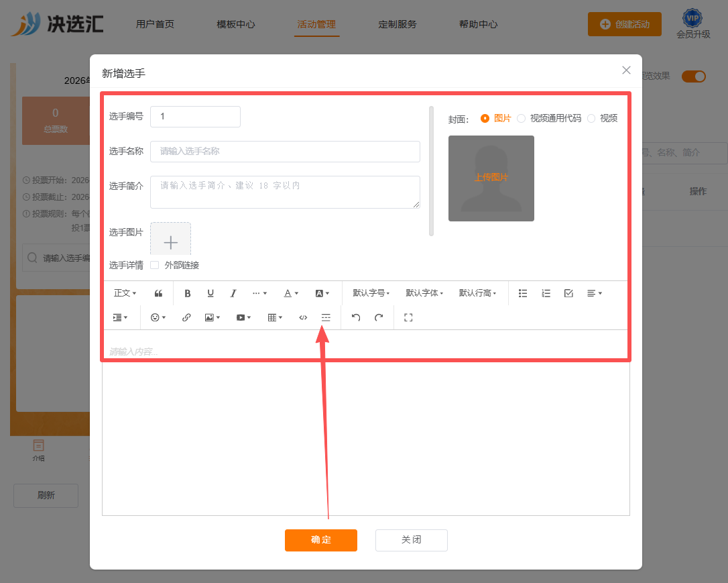Image resolution: width=728 pixels, height=583 pixels.
Task: Undo the last editor action
Action: [356, 317]
